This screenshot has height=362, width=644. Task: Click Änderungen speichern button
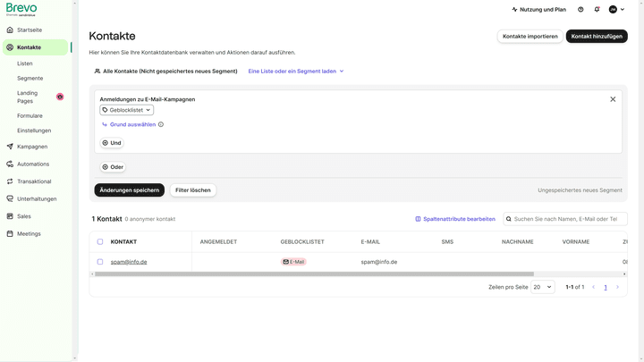(130, 190)
